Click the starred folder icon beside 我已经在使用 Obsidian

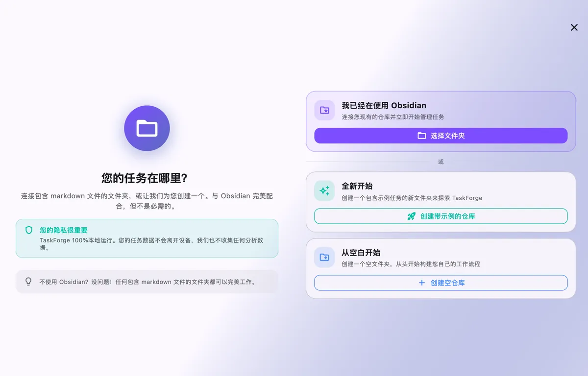(x=324, y=110)
